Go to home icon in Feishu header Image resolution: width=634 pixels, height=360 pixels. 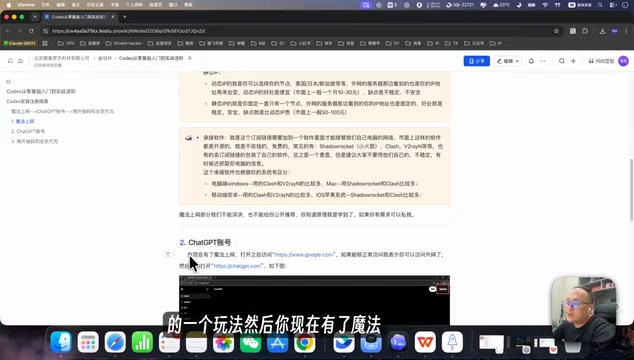pos(20,61)
